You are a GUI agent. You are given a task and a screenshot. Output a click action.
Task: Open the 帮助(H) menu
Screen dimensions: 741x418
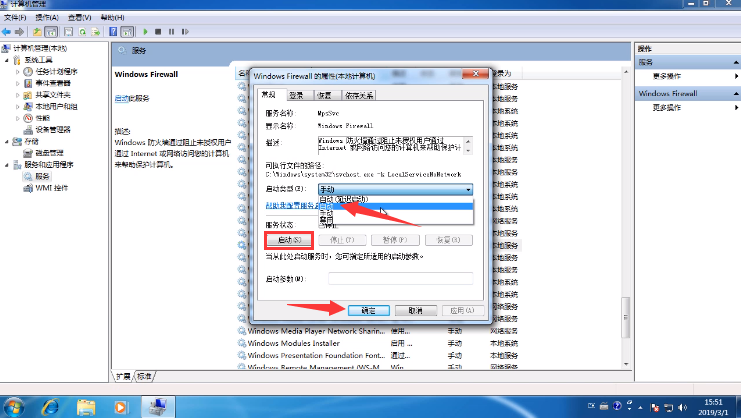point(112,17)
